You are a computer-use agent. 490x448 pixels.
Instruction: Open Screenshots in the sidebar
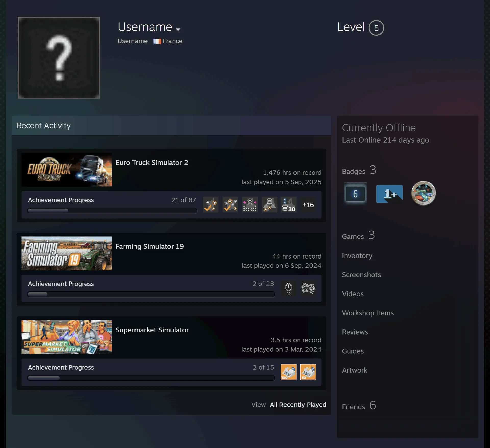pos(361,275)
